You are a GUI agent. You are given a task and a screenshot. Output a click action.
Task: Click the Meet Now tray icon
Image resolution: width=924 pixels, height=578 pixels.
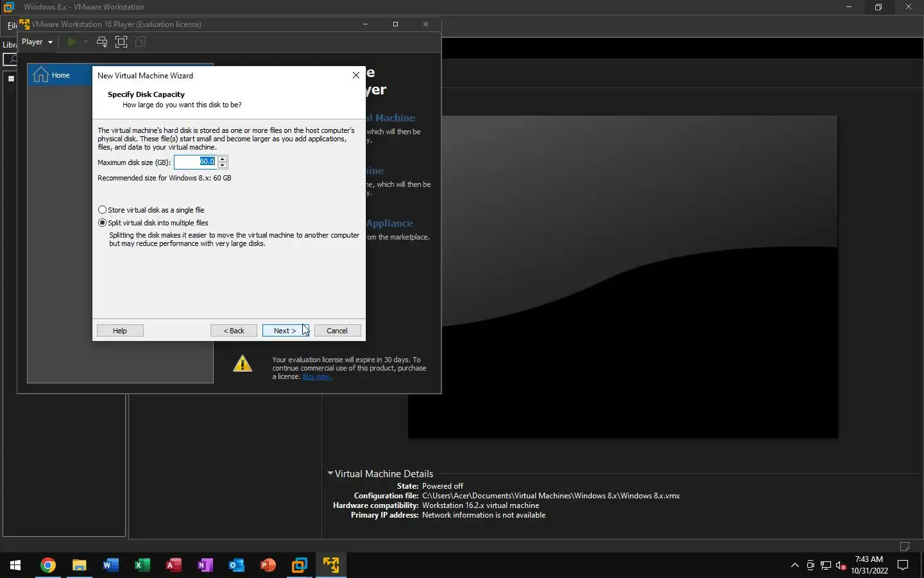click(x=810, y=565)
